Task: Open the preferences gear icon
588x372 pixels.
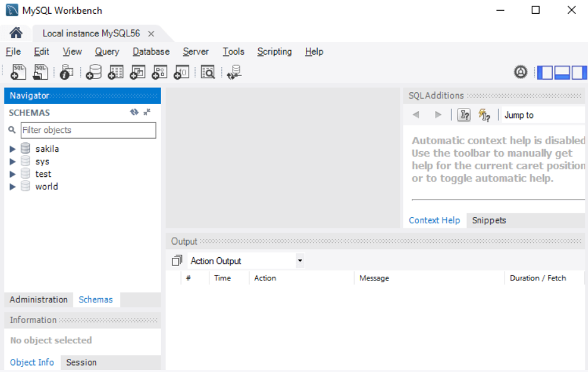Action: click(x=520, y=72)
